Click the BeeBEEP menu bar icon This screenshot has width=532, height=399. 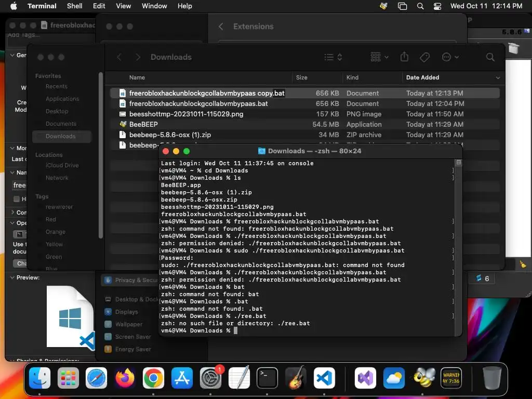384,6
